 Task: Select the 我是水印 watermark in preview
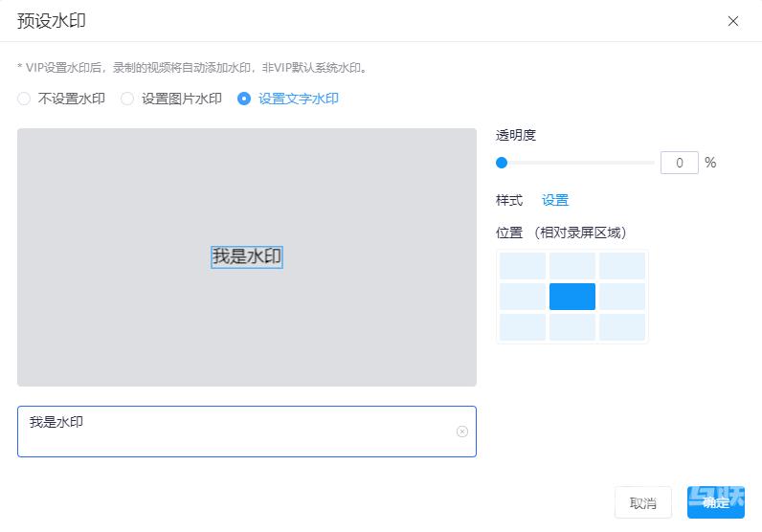point(247,256)
